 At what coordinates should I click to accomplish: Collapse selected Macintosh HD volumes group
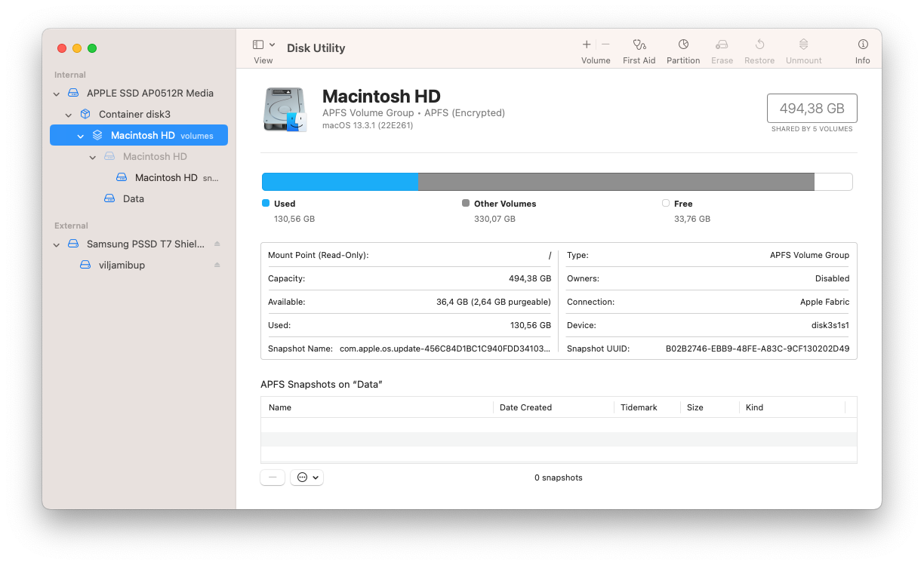coord(81,136)
